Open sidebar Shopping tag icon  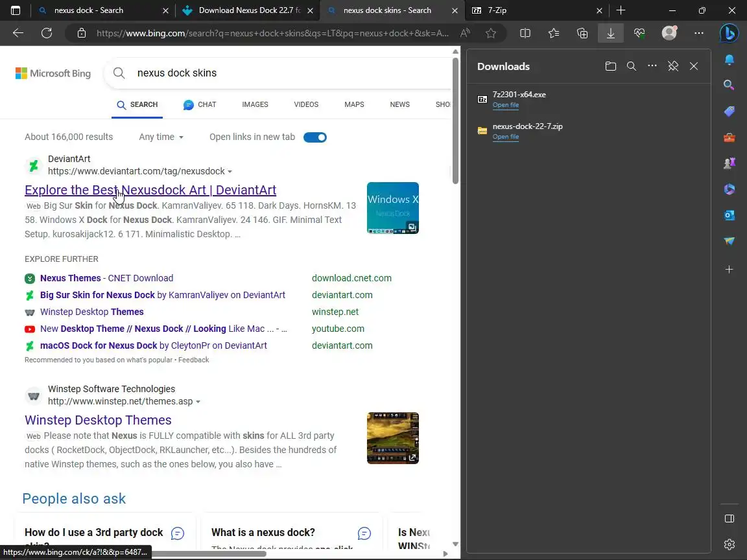pyautogui.click(x=729, y=111)
